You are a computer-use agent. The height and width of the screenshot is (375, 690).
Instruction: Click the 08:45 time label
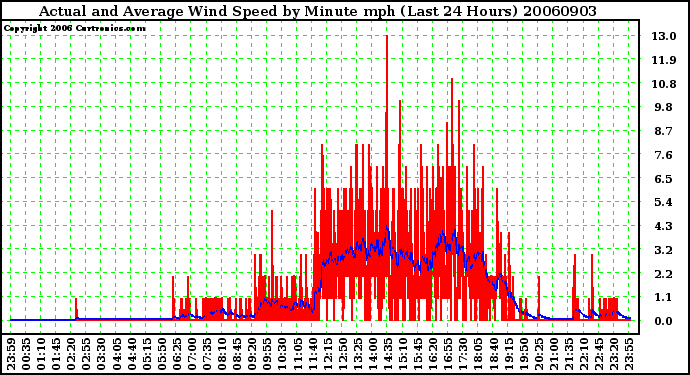237,354
